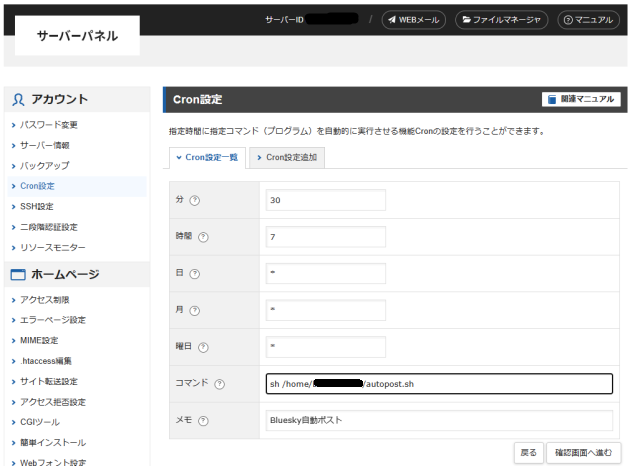
Task: Click the サーバーID label in header
Action: point(284,20)
